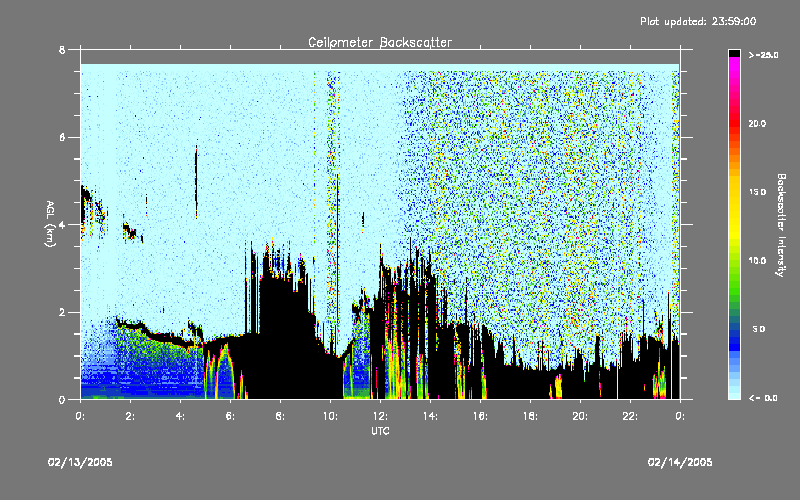Click the colorbar value 15.0 label
Viewport: 800px width, 500px height.
(x=757, y=192)
